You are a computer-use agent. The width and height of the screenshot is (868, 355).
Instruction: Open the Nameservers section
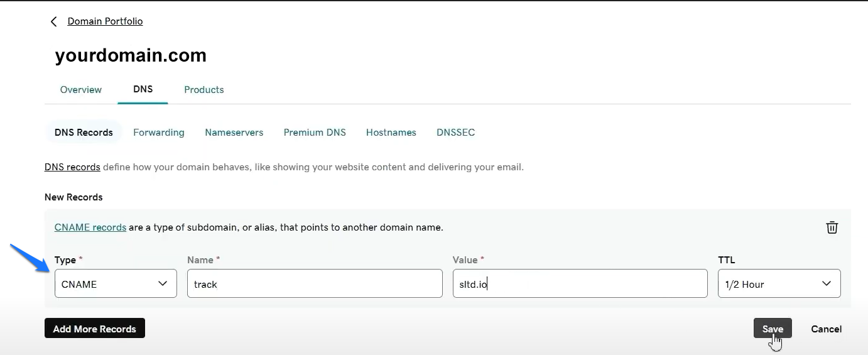pos(234,133)
